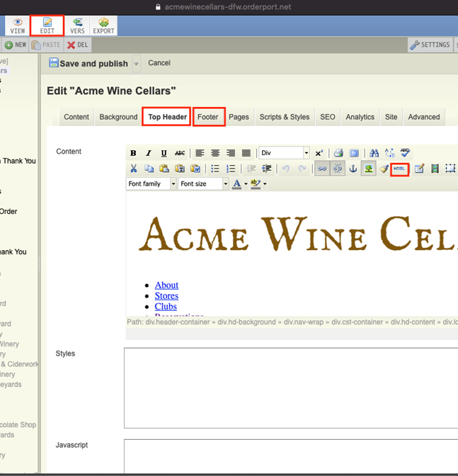This screenshot has width=458, height=476.
Task: Apply the current highlight background color
Action: [x=256, y=184]
